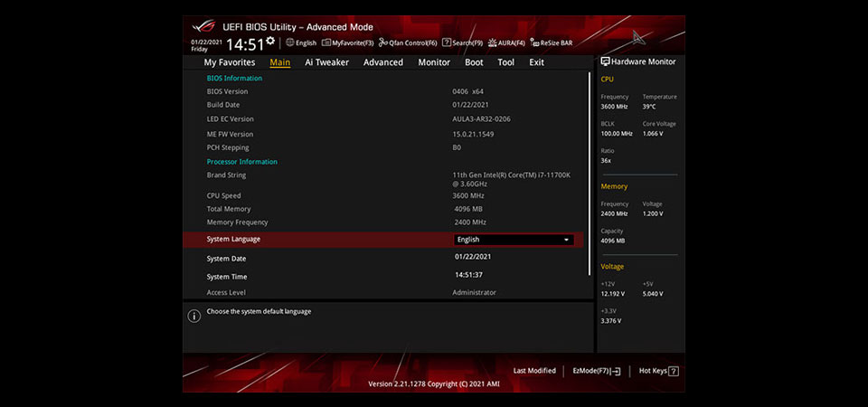Open Qfan Control(F6)
Screen dimensions: 868x407
[x=408, y=43]
